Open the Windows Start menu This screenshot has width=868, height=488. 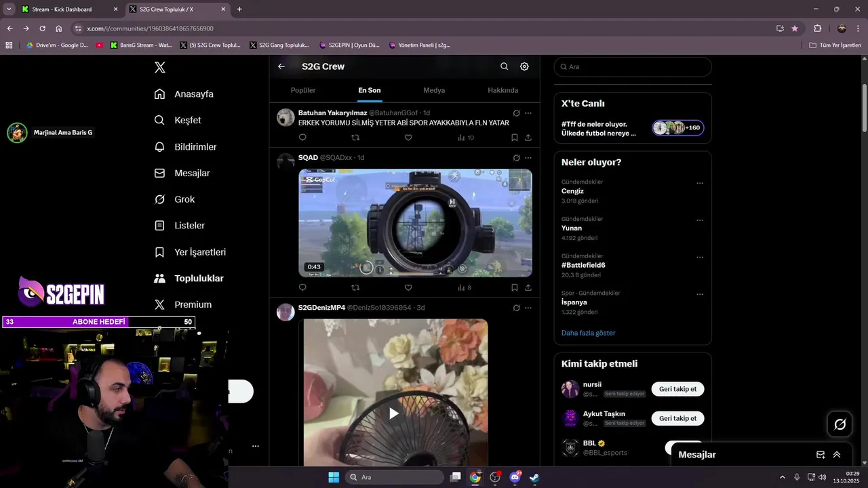334,477
